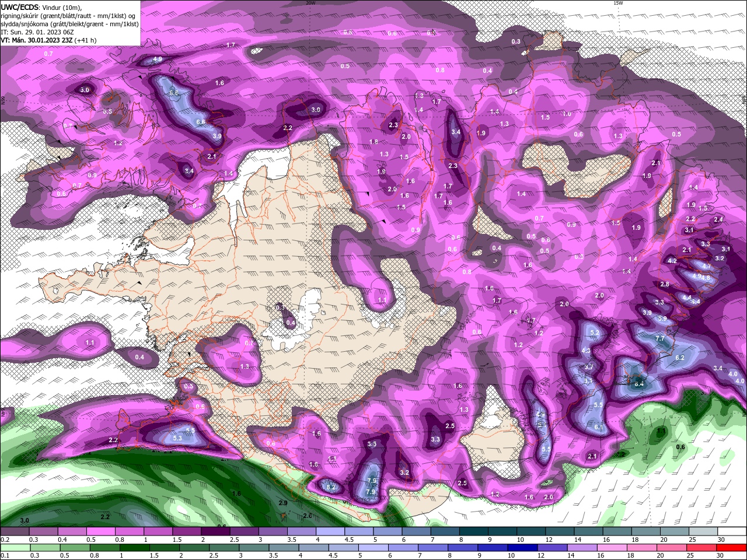
Task: Select the deep blue lower legend swatch at 10
Action: 522,548
